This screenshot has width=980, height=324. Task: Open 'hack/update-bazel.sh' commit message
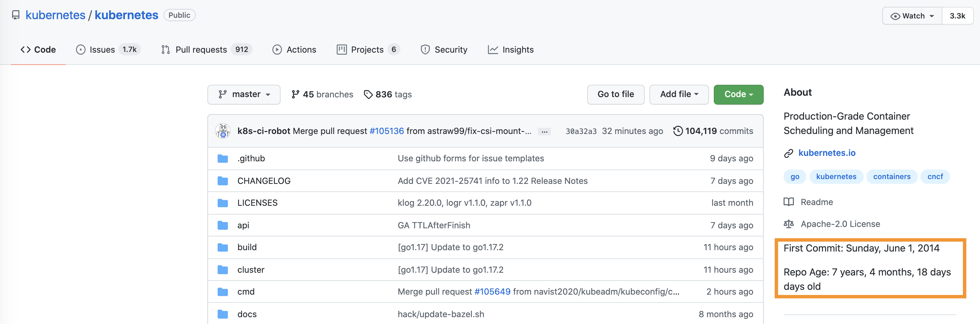coord(440,314)
